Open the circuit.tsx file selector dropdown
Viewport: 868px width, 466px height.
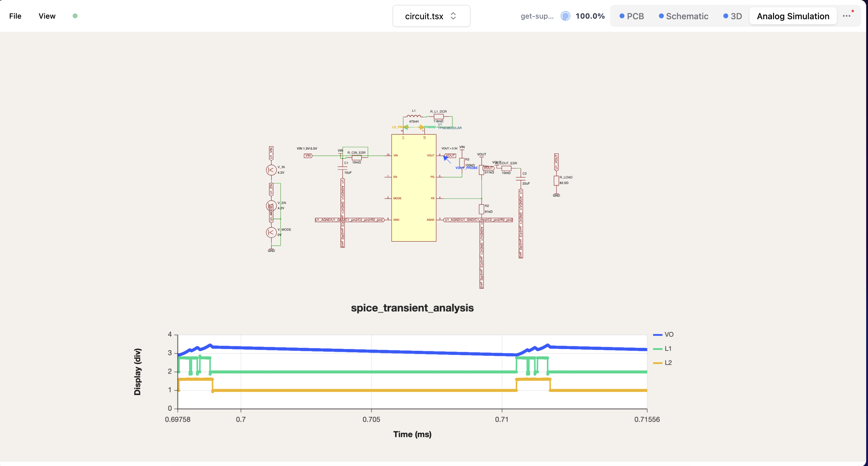(431, 16)
